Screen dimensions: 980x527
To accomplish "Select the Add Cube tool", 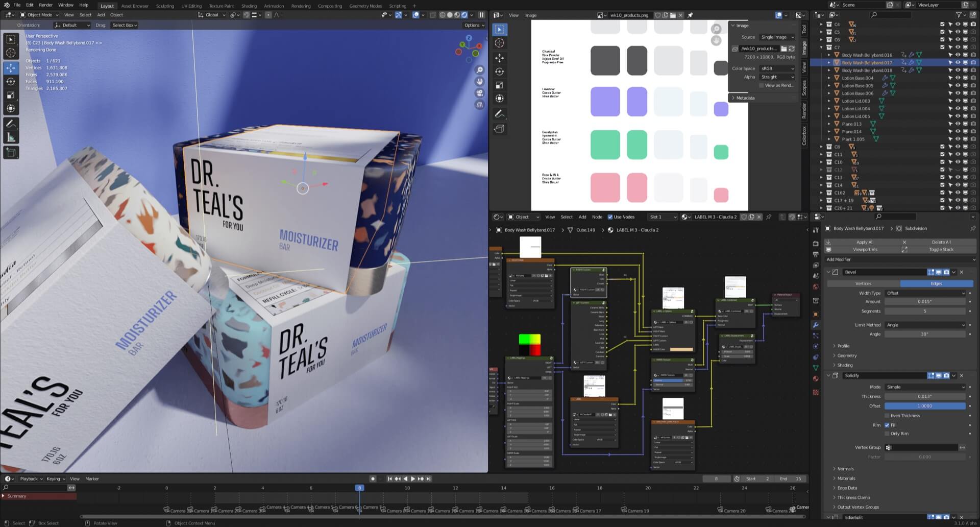I will (x=11, y=152).
